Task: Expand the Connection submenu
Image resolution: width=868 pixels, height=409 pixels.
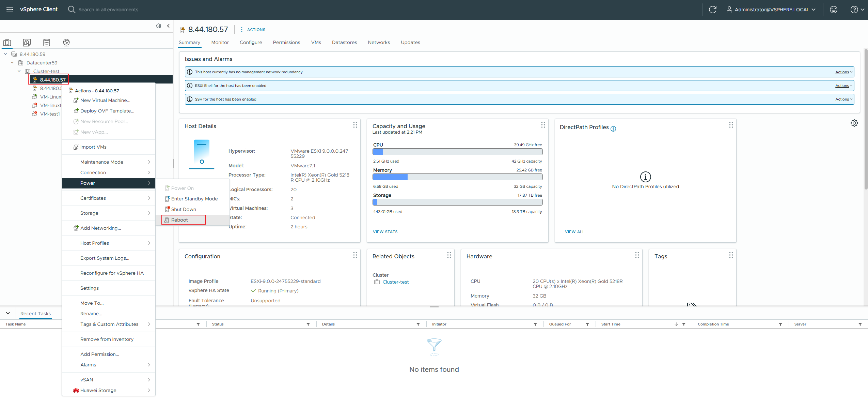Action: pyautogui.click(x=109, y=172)
